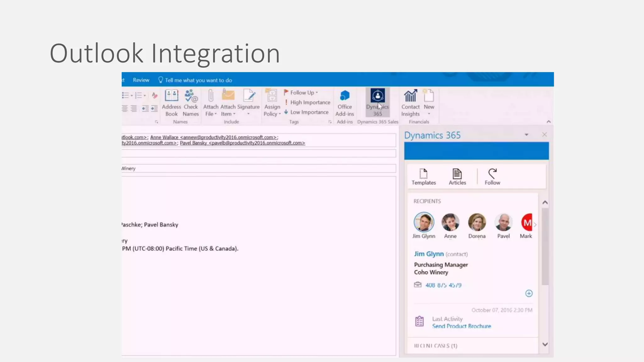Select recipient Anne avatar
The height and width of the screenshot is (362, 644).
point(450,222)
